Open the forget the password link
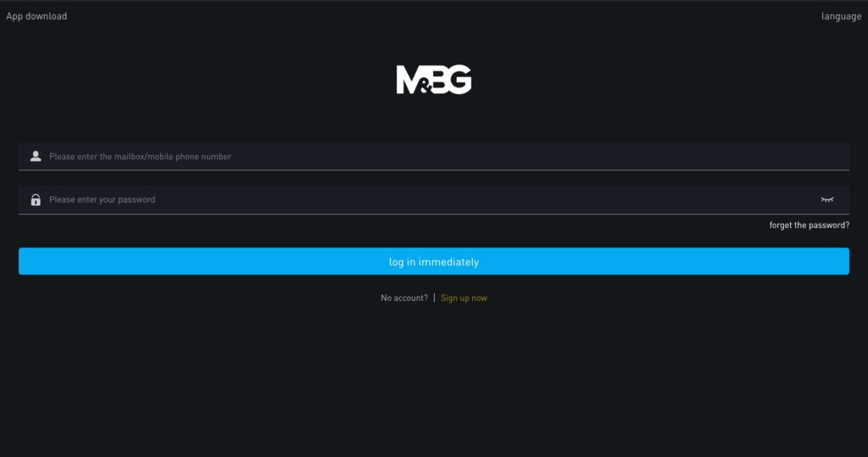This screenshot has width=868, height=457. pos(809,225)
